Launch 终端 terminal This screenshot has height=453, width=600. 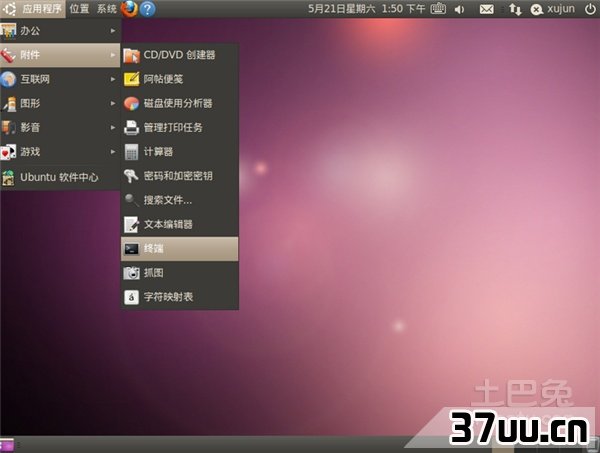point(179,249)
